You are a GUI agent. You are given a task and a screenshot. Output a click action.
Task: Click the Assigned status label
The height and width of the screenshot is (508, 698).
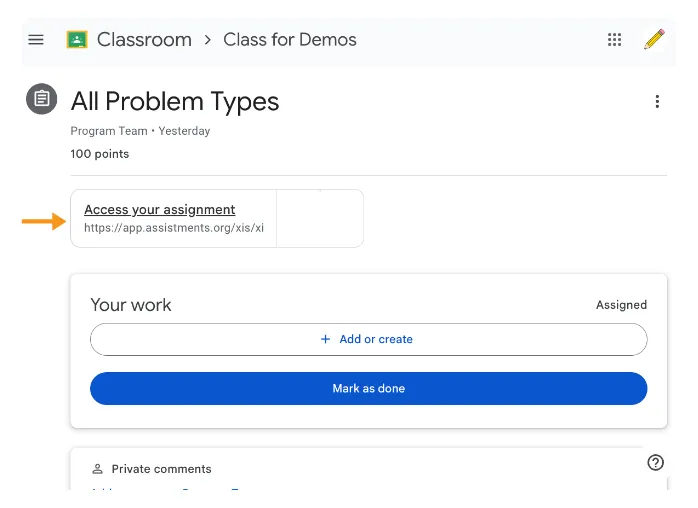point(621,305)
